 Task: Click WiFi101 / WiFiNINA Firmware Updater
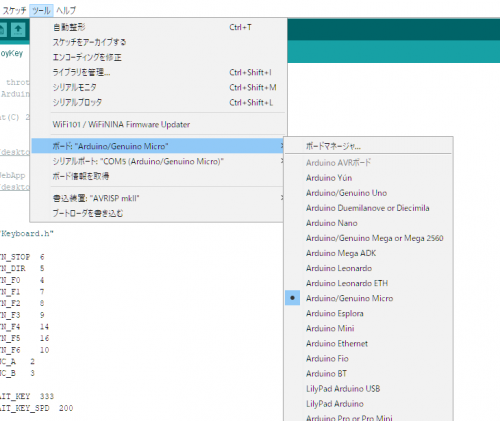point(158,124)
